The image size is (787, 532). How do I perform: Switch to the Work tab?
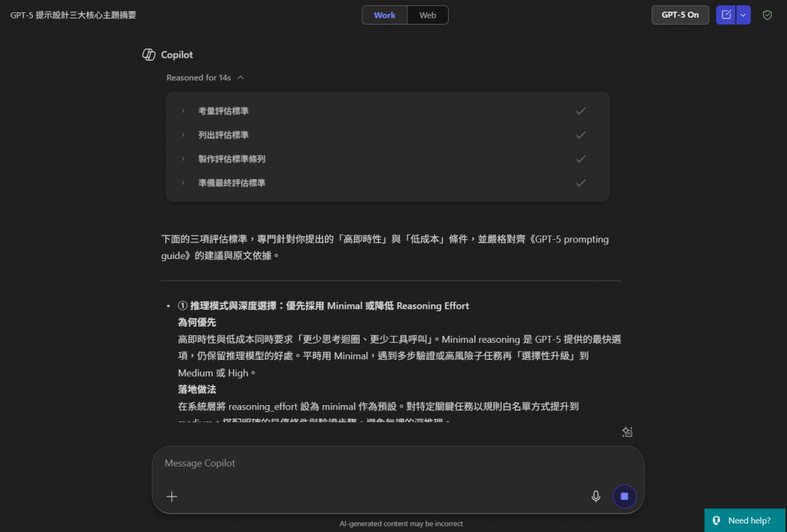point(384,15)
